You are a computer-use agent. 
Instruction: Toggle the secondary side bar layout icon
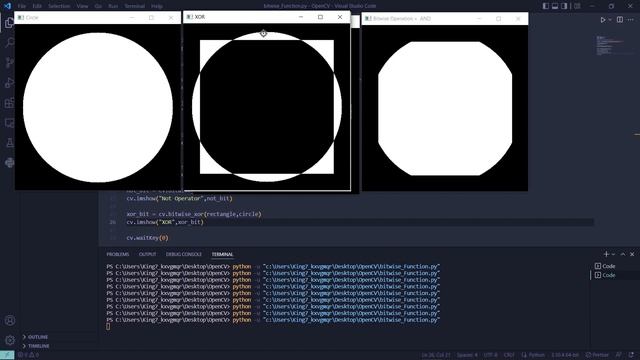(564, 6)
